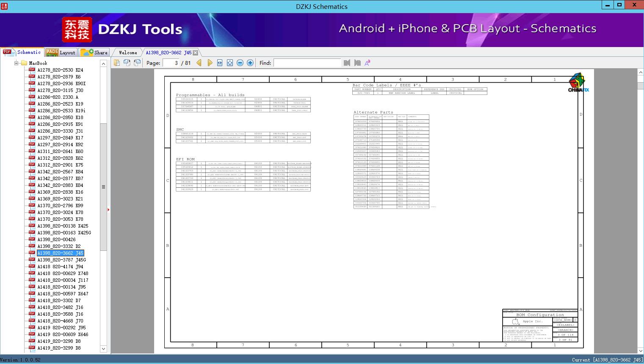Click document scrollbar down arrow
This screenshot has width=644, height=364.
[640, 350]
